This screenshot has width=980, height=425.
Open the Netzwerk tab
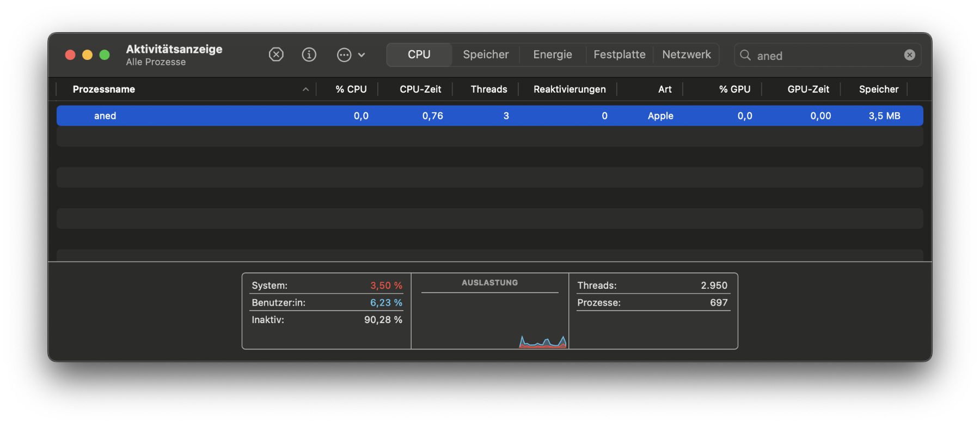[x=686, y=54]
